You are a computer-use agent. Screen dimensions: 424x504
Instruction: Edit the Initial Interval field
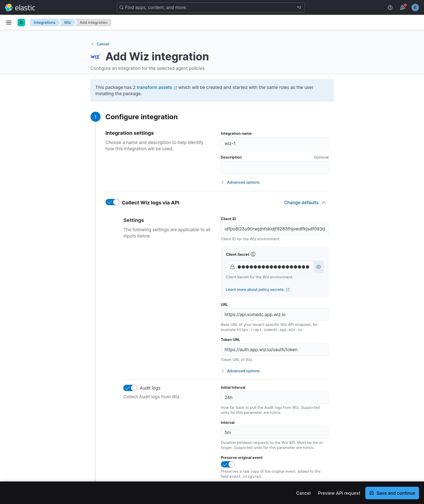point(275,397)
